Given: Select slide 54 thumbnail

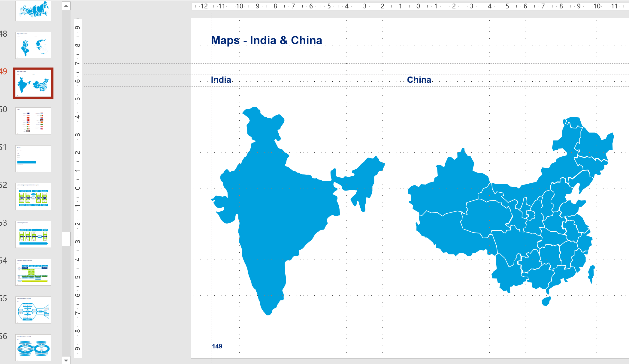Looking at the screenshot, I should [33, 272].
